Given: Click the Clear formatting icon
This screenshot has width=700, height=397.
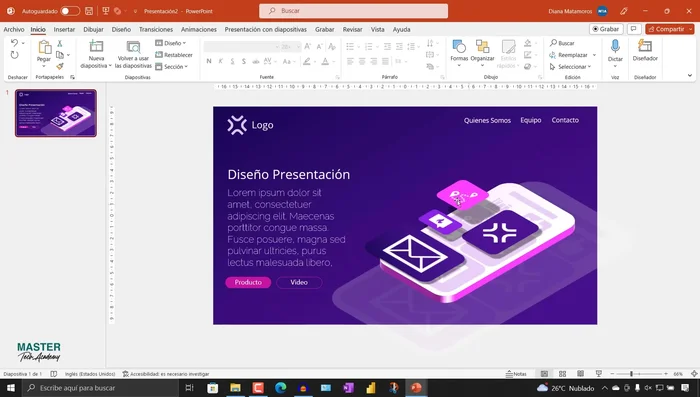Looking at the screenshot, I should (x=332, y=46).
